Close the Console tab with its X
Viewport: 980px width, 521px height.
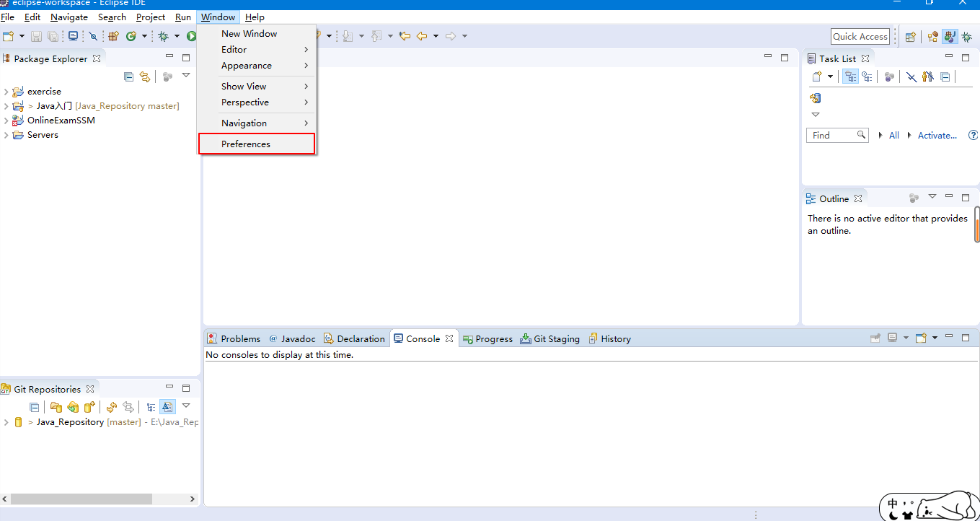point(449,338)
